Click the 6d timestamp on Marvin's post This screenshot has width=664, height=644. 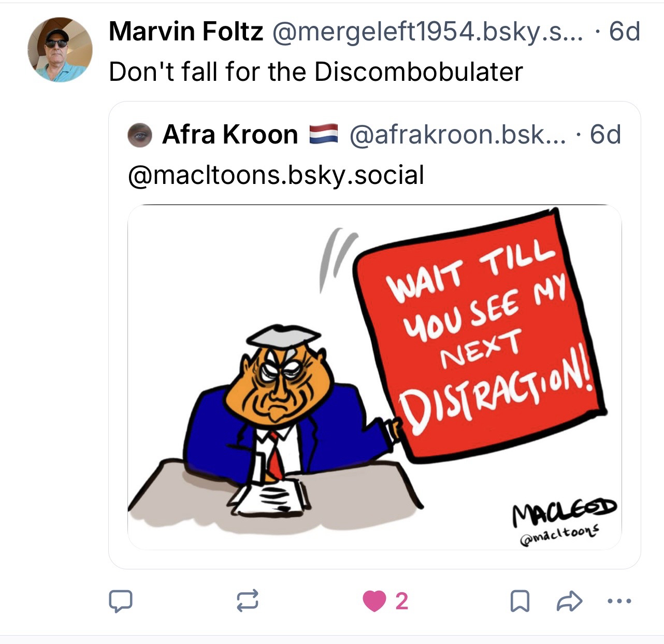tap(624, 32)
